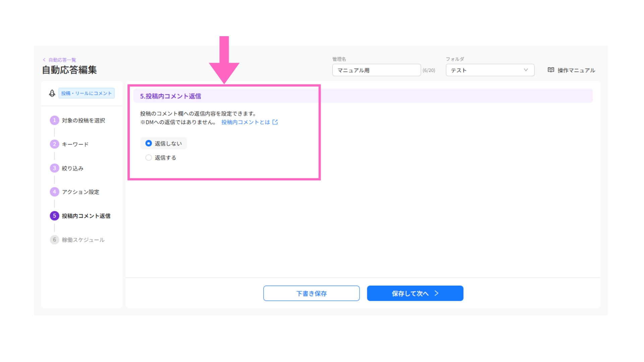This screenshot has height=362, width=644.
Task: Open the フォルダ dropdown showing テスト
Action: coord(490,70)
